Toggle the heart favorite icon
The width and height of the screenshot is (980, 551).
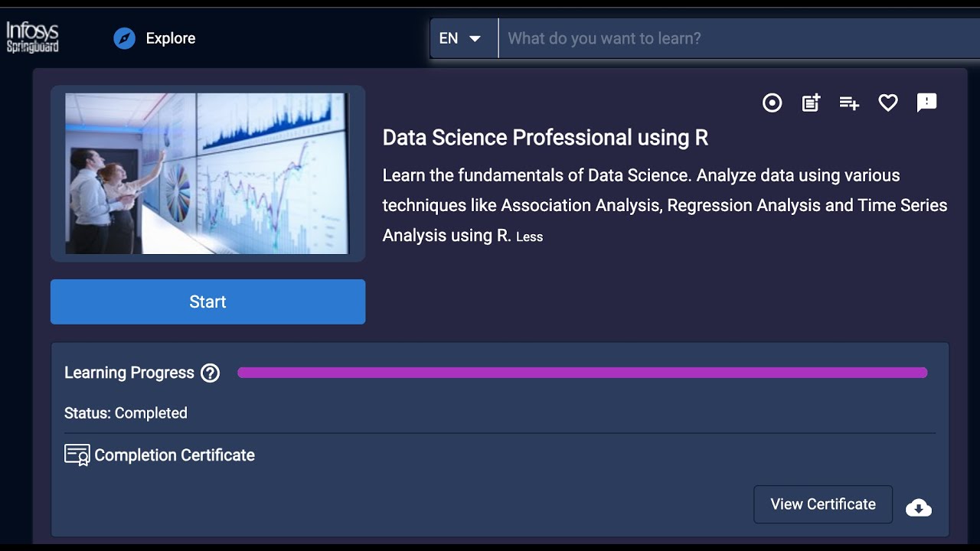888,103
